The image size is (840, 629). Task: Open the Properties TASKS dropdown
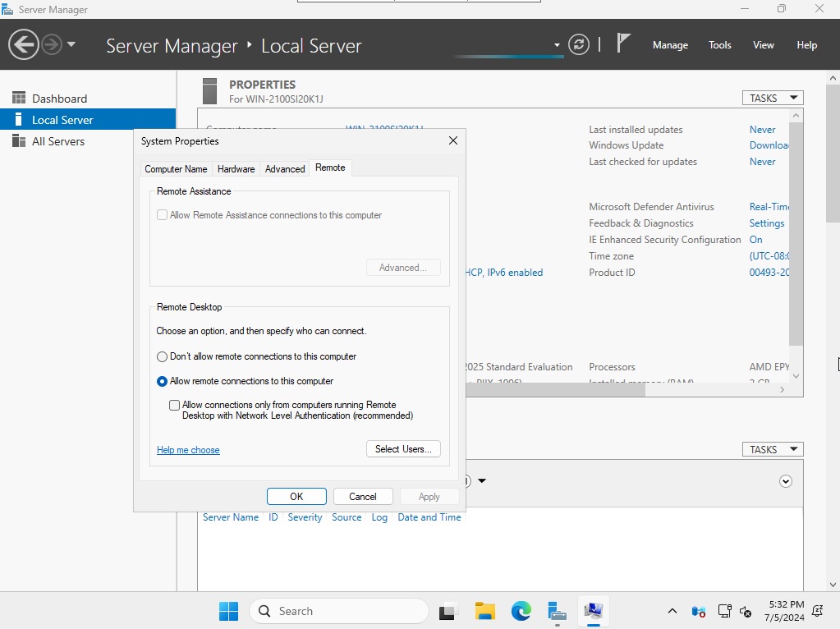point(772,98)
